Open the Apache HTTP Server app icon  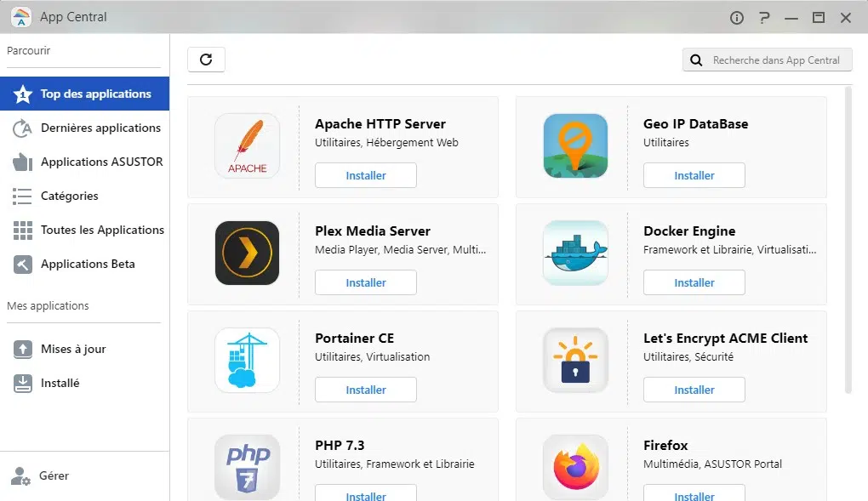pos(247,146)
